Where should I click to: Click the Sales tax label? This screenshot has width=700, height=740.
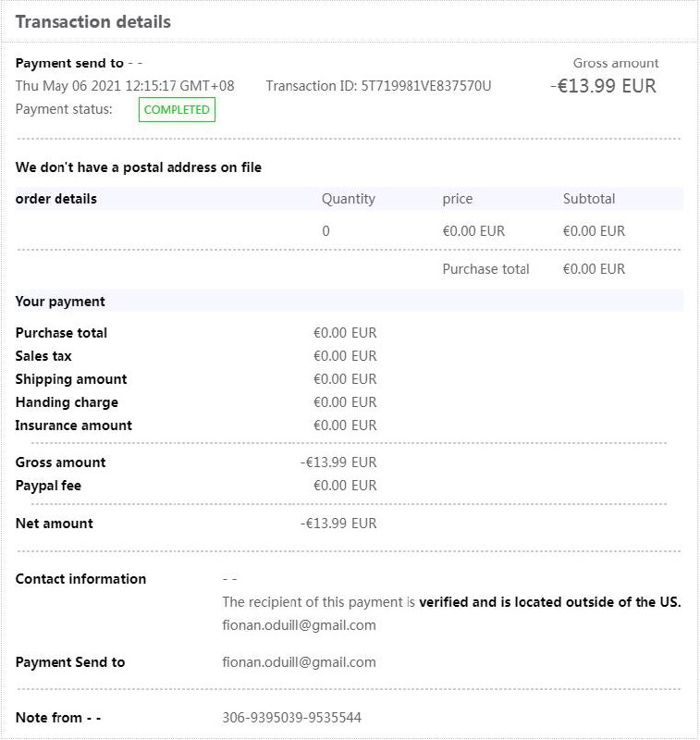click(43, 356)
